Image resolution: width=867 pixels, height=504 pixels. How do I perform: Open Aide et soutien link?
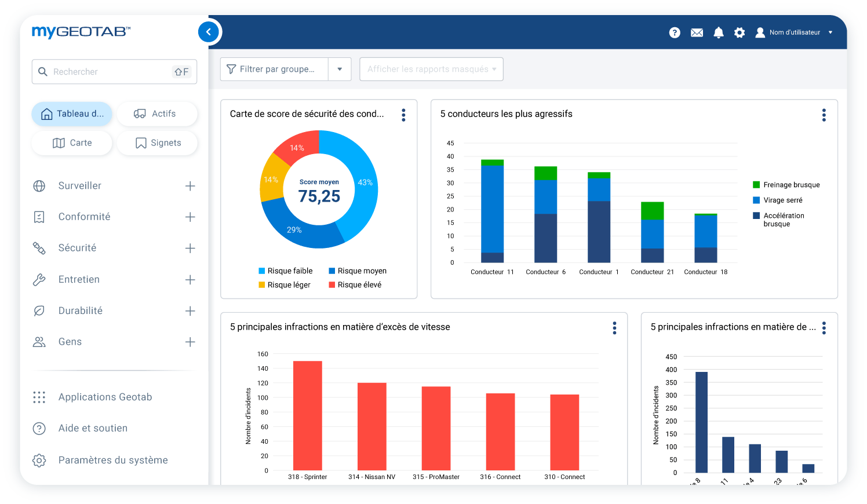pyautogui.click(x=93, y=428)
